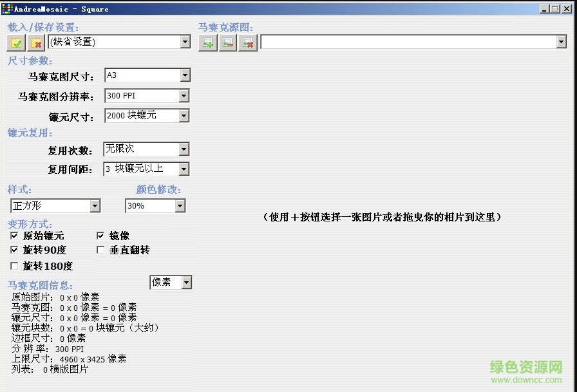This screenshot has height=392, width=577.
Task: Click the 列表 0 横版图片 info line
Action: (50, 369)
